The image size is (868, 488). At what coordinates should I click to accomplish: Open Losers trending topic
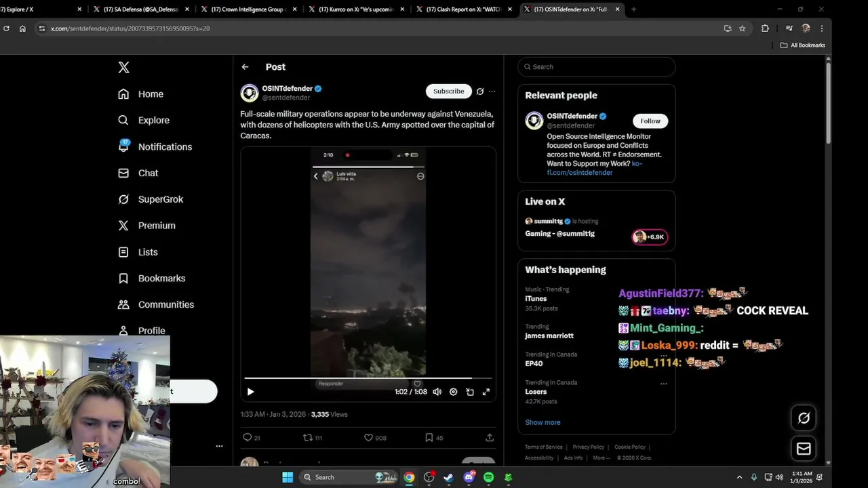point(536,392)
